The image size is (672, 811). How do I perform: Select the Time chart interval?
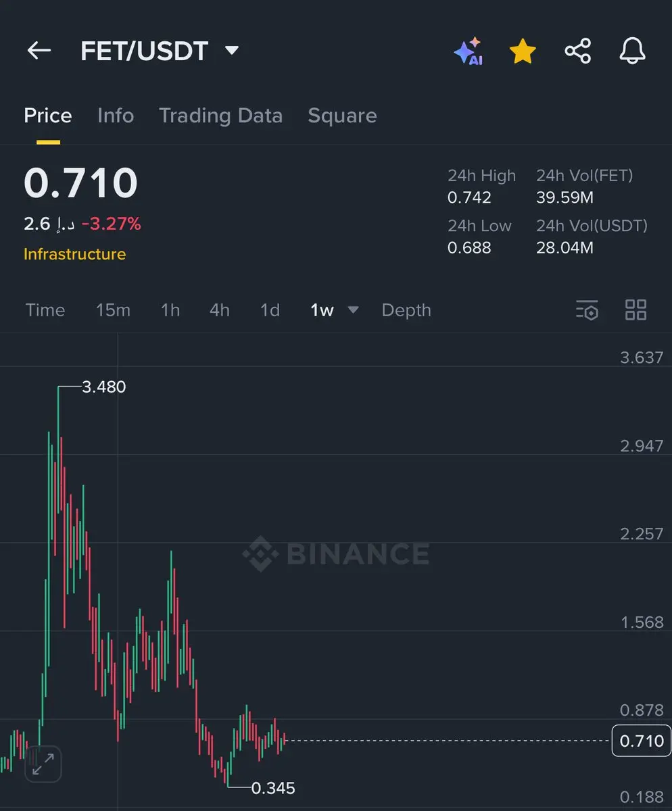[x=45, y=310]
